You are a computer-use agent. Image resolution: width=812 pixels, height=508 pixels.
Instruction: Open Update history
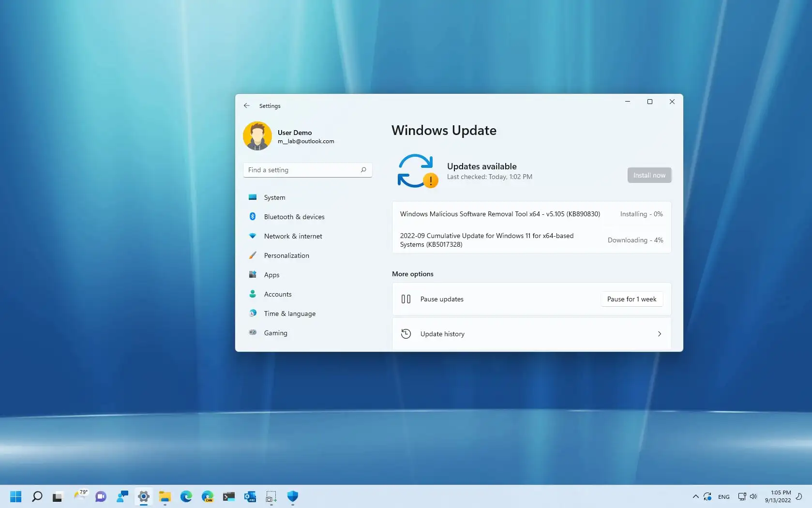point(531,334)
